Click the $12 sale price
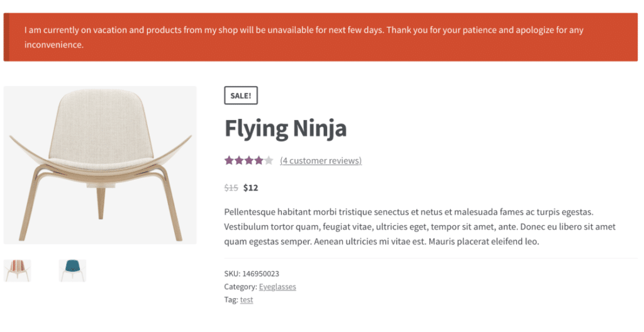Image resolution: width=644 pixels, height=332 pixels. 251,187
